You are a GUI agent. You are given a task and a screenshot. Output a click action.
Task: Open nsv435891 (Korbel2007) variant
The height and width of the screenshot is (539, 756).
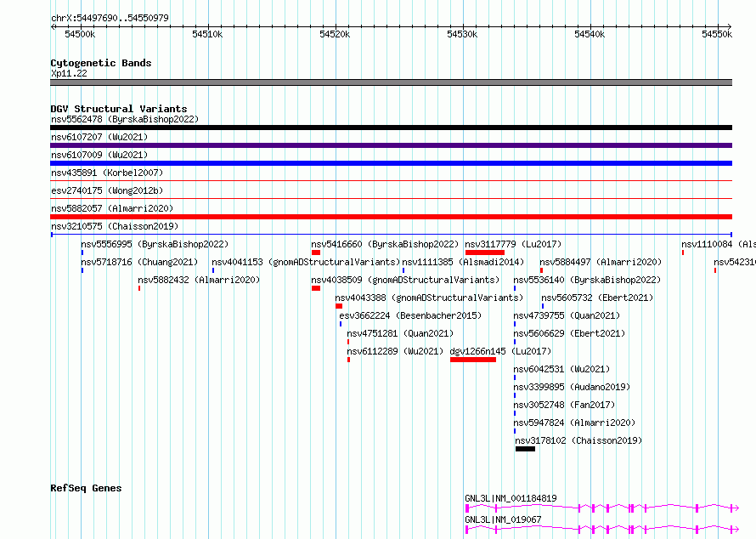[107, 173]
